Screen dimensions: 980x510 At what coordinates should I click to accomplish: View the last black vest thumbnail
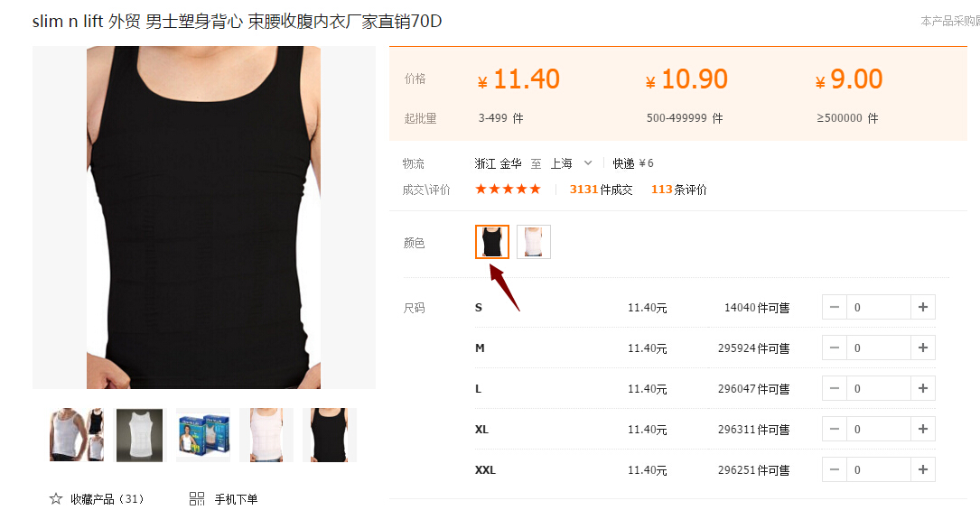[x=330, y=435]
